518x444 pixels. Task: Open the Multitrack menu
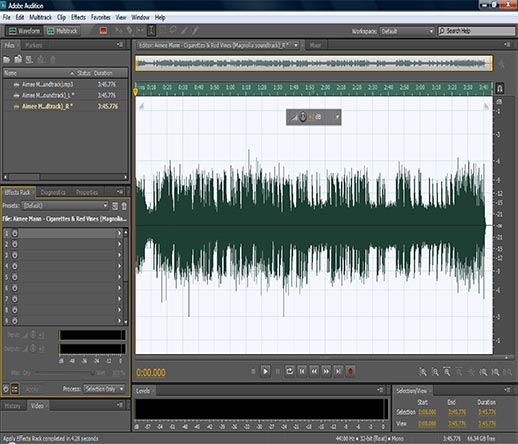click(40, 17)
